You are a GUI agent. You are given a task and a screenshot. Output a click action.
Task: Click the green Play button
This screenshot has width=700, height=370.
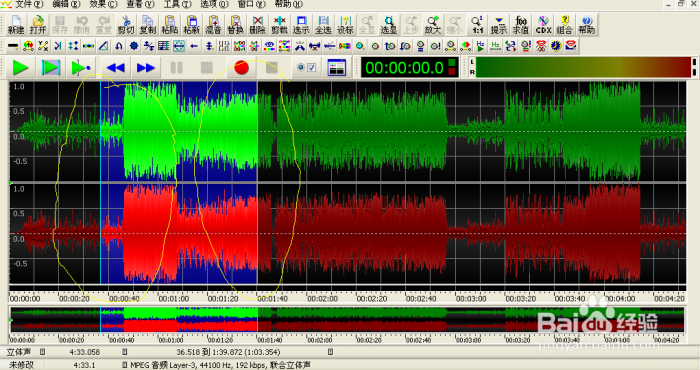[20, 67]
